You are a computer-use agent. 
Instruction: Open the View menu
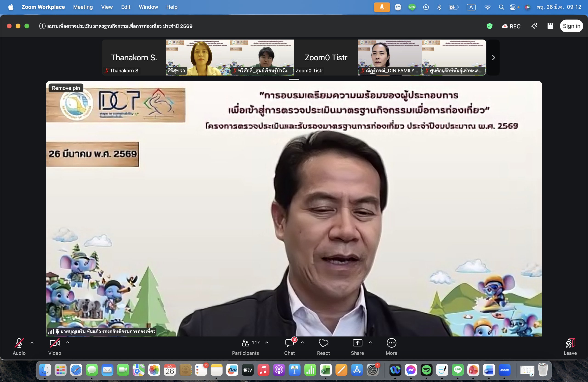(x=107, y=7)
